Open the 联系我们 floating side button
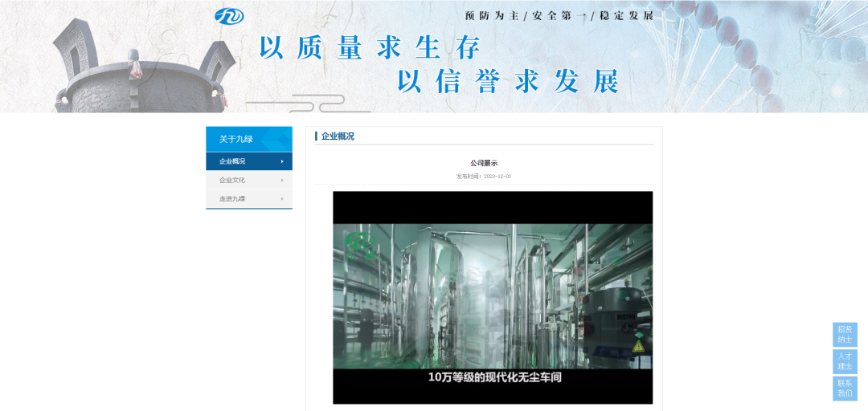868x411 pixels. click(844, 388)
